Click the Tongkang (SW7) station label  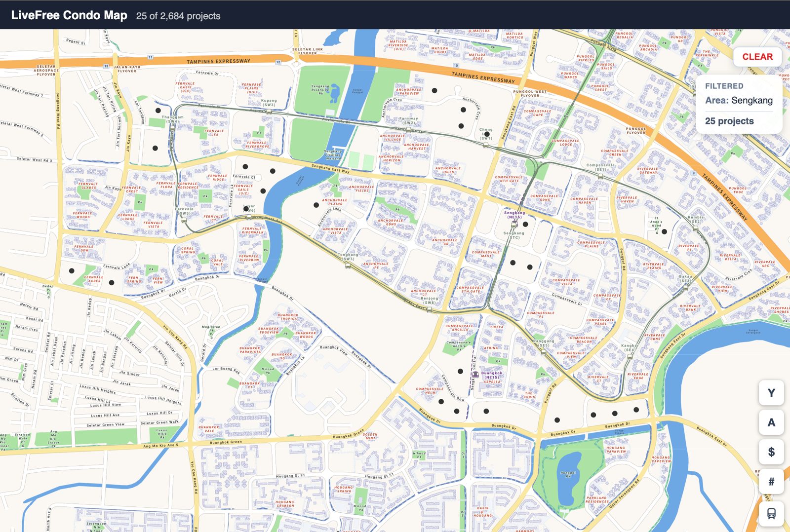pyautogui.click(x=348, y=257)
